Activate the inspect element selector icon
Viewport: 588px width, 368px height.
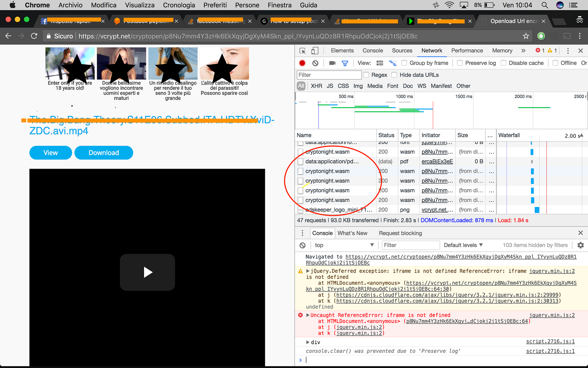click(x=302, y=51)
